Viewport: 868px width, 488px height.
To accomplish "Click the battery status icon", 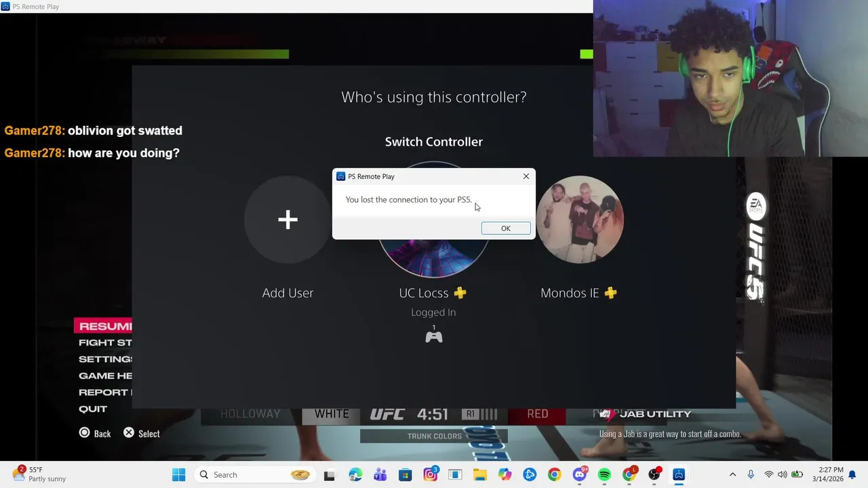I will pyautogui.click(x=797, y=474).
